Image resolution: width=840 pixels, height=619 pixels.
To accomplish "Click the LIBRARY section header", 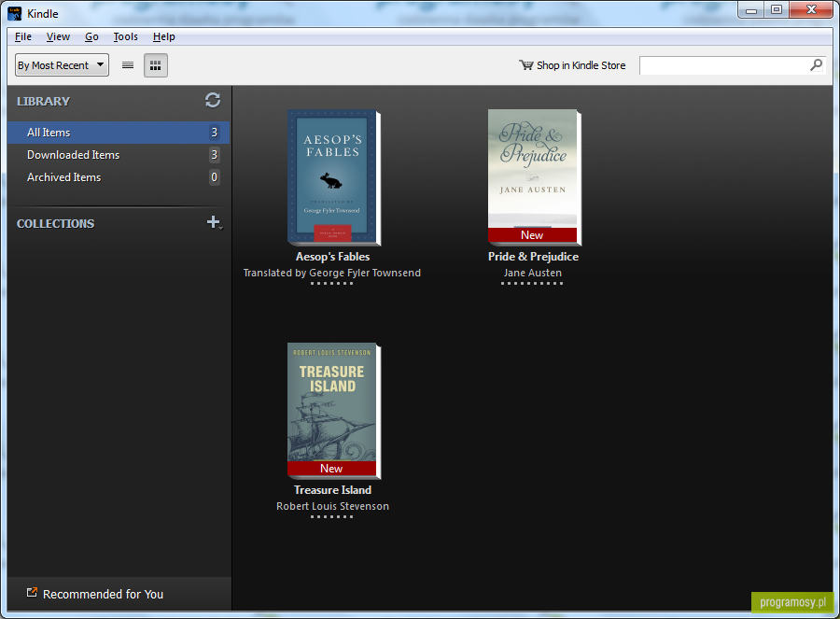I will coord(43,101).
